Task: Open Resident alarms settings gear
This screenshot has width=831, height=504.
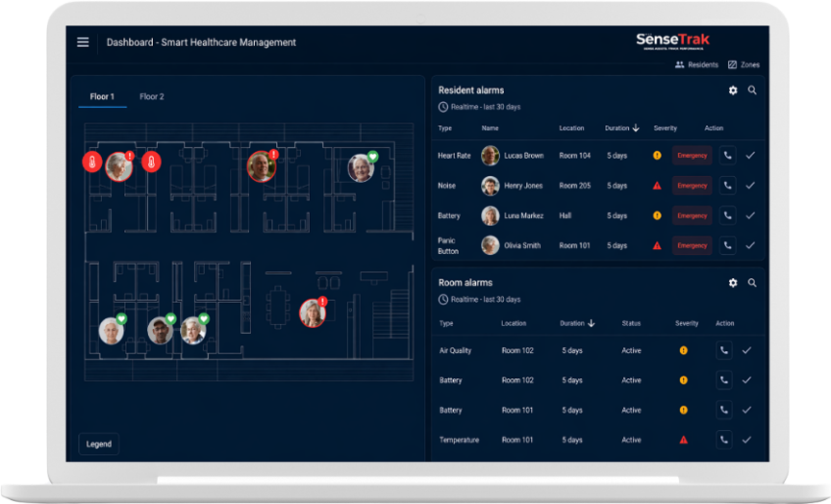Action: [x=733, y=90]
